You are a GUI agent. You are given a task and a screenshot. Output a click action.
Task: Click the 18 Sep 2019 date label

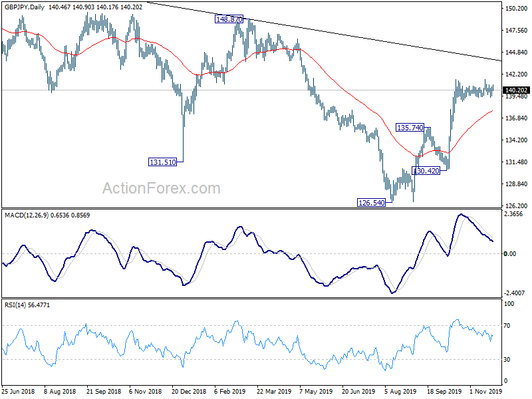(444, 391)
